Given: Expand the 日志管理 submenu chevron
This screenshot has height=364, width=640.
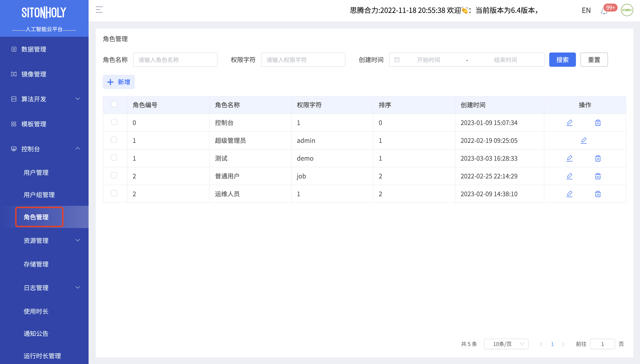Looking at the screenshot, I should coord(78,287).
